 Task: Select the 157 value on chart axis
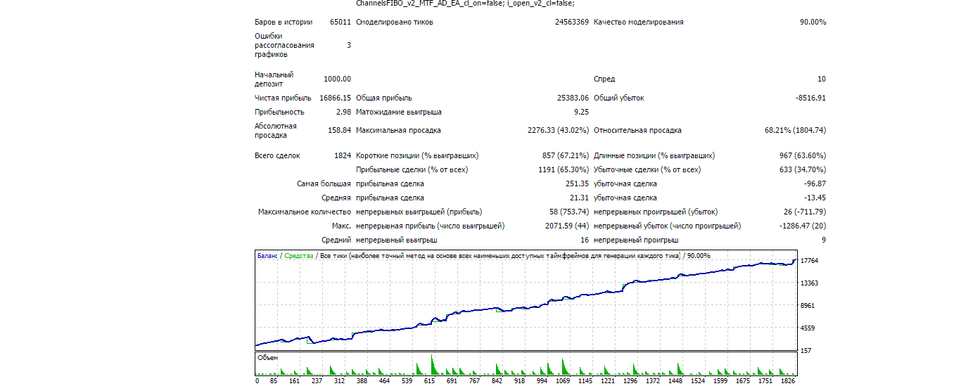point(806,351)
